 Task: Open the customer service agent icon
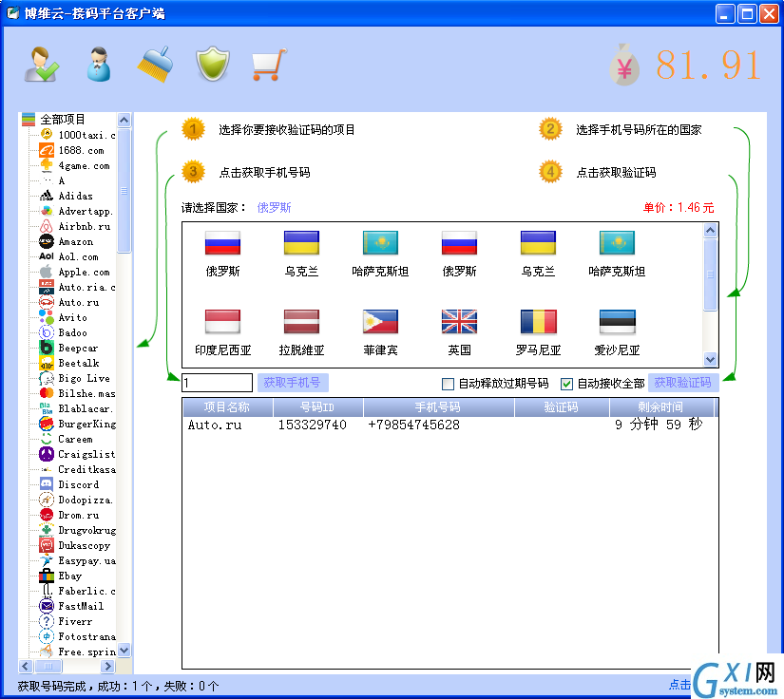(x=99, y=64)
